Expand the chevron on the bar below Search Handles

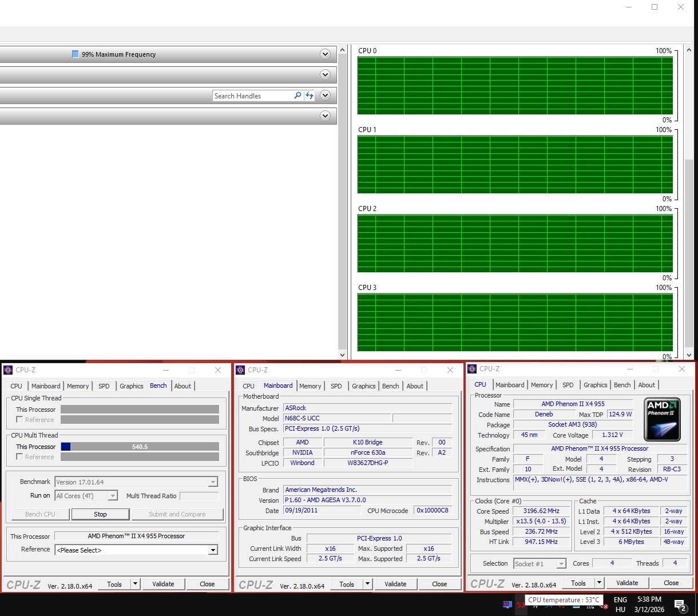click(x=326, y=116)
